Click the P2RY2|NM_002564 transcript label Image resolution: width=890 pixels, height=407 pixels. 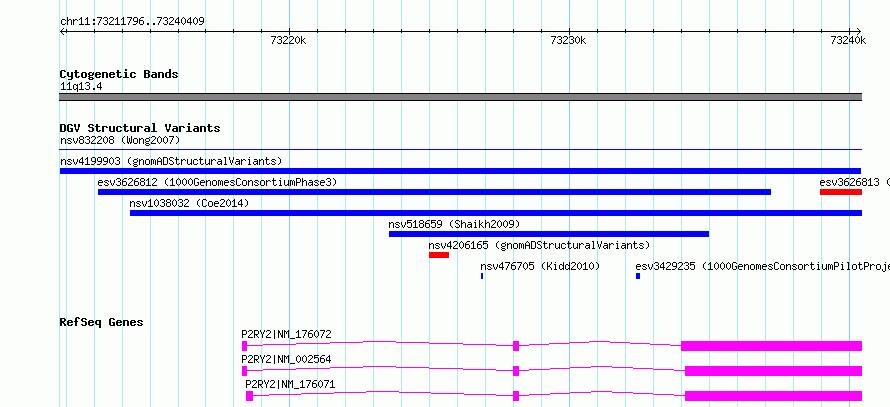286,359
